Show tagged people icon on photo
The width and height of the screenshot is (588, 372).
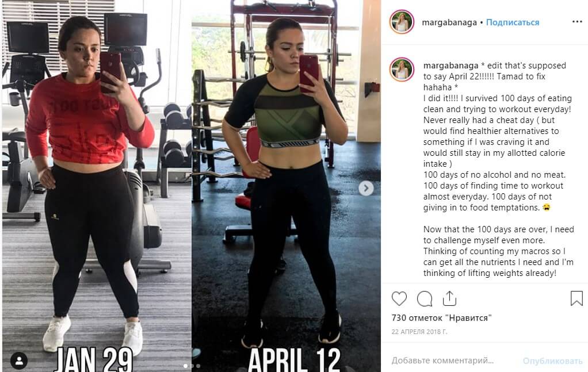pos(19,361)
